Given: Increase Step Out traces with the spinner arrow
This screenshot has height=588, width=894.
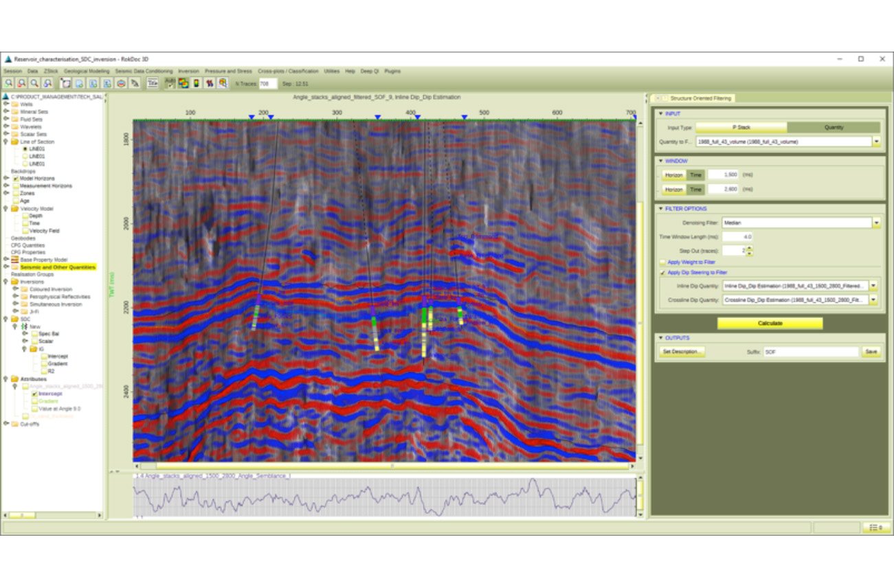Looking at the screenshot, I should [750, 247].
